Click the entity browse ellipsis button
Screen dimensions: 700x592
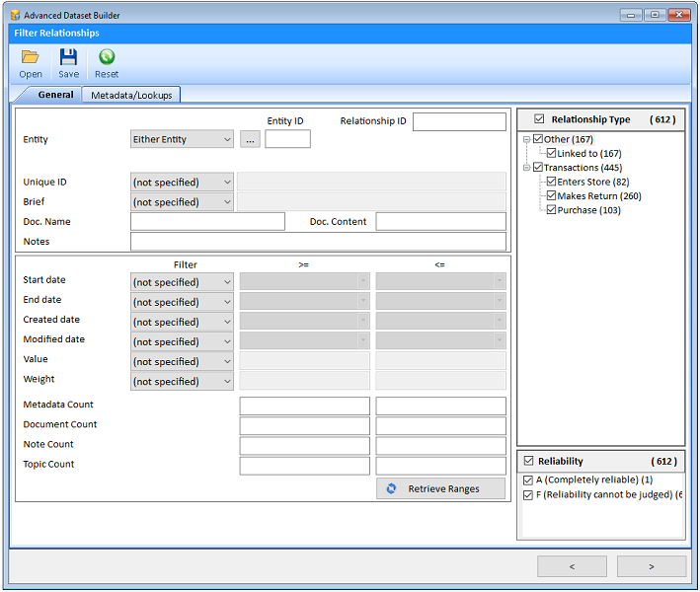tap(250, 139)
